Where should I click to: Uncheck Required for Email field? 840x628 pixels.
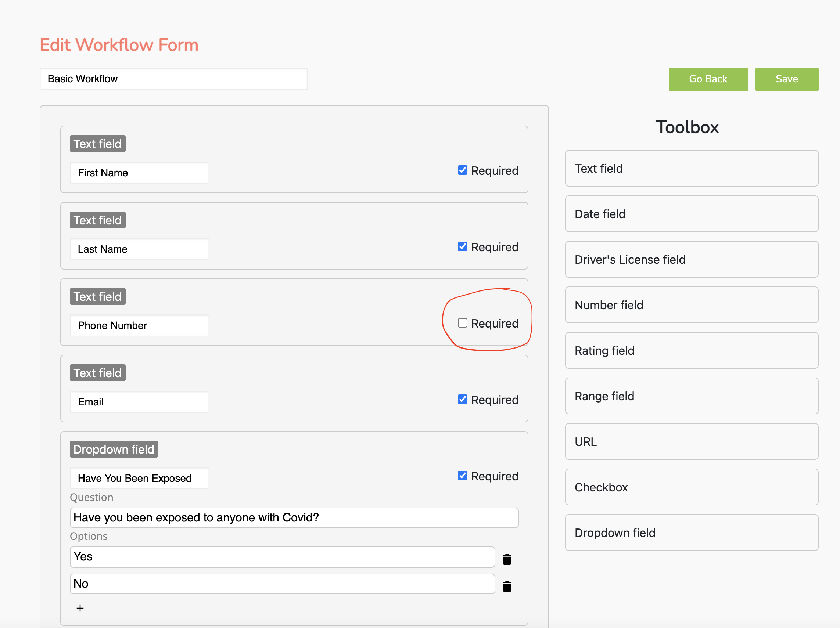tap(462, 400)
